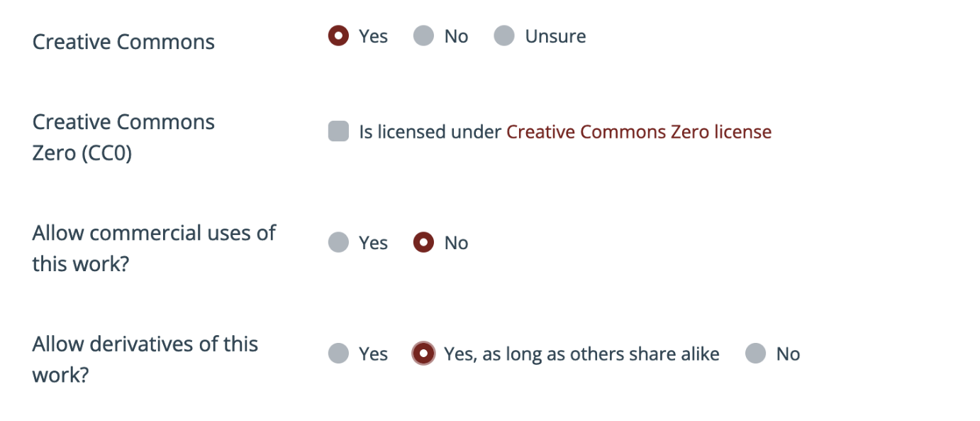Viewport: 980px width, 421px height.
Task: Enable the Creative Commons Zero checkbox
Action: [338, 132]
